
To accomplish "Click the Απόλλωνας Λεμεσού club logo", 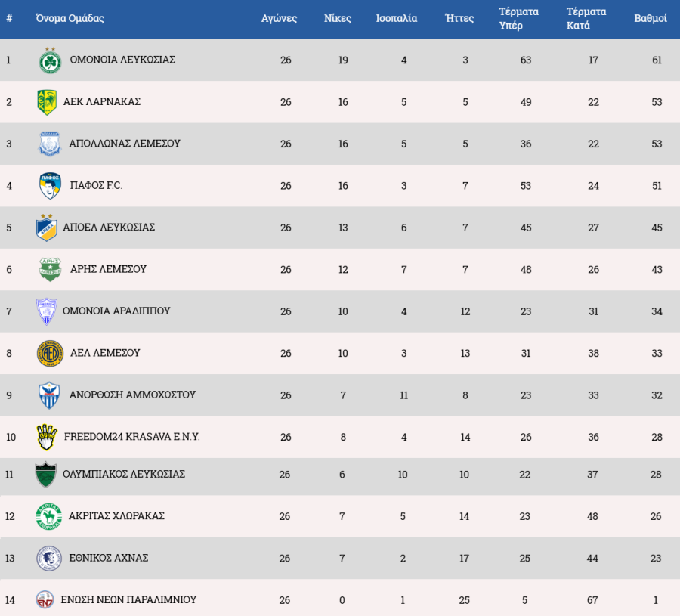I will pyautogui.click(x=49, y=144).
